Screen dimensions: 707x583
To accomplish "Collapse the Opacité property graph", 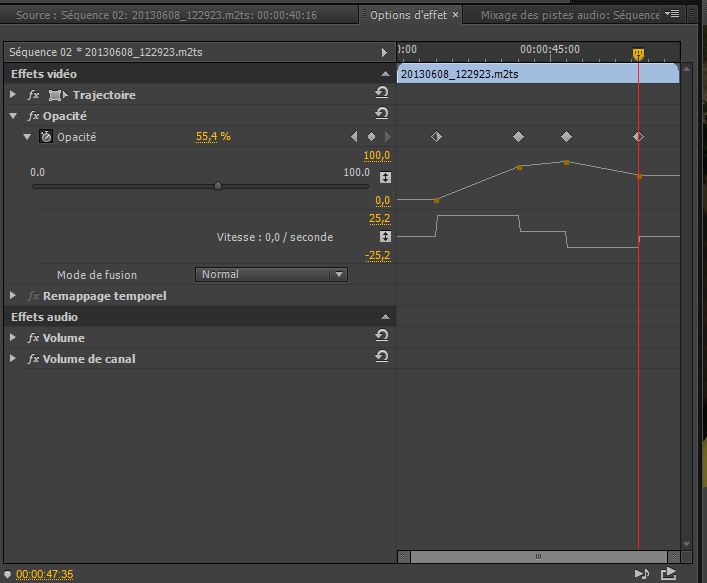I will click(27, 137).
